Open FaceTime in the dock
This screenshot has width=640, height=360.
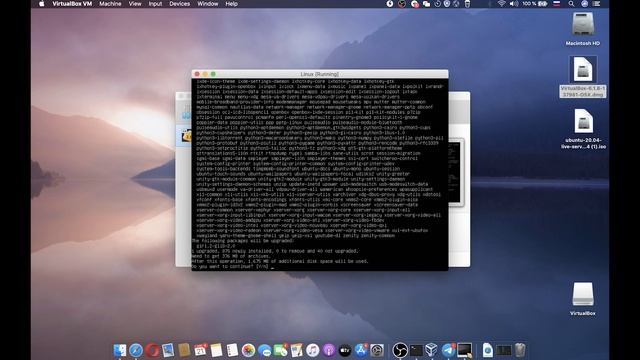[x=280, y=350]
